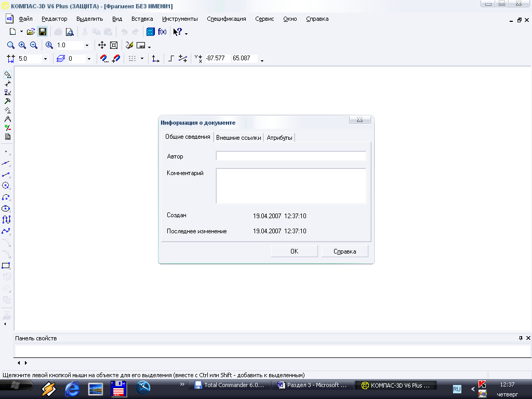The height and width of the screenshot is (399, 532).
Task: Select the auxiliary line tool
Action: tap(6, 163)
